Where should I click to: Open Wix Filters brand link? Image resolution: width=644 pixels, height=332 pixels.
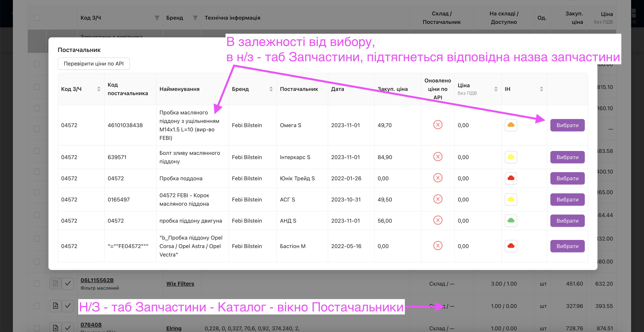[x=180, y=284]
